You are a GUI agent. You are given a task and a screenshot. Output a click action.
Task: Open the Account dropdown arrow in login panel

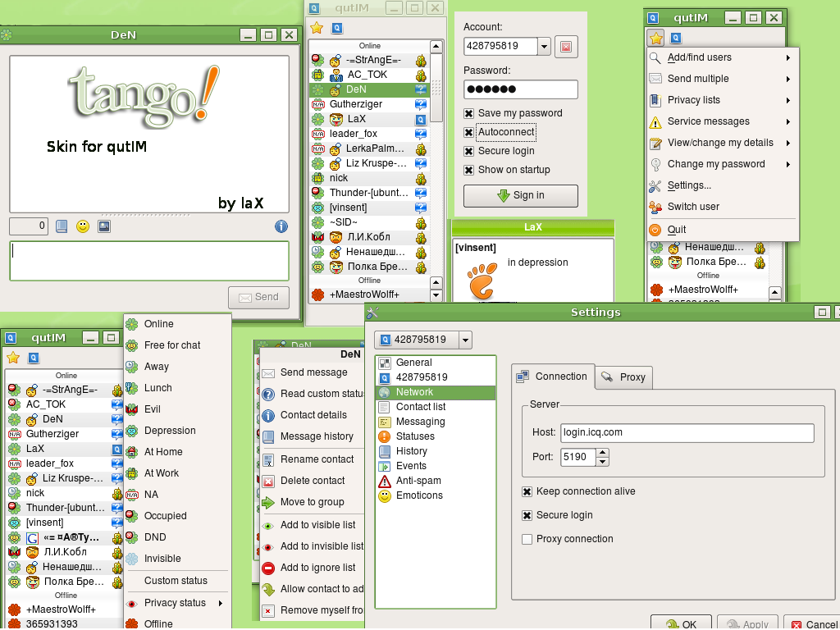[x=544, y=47]
